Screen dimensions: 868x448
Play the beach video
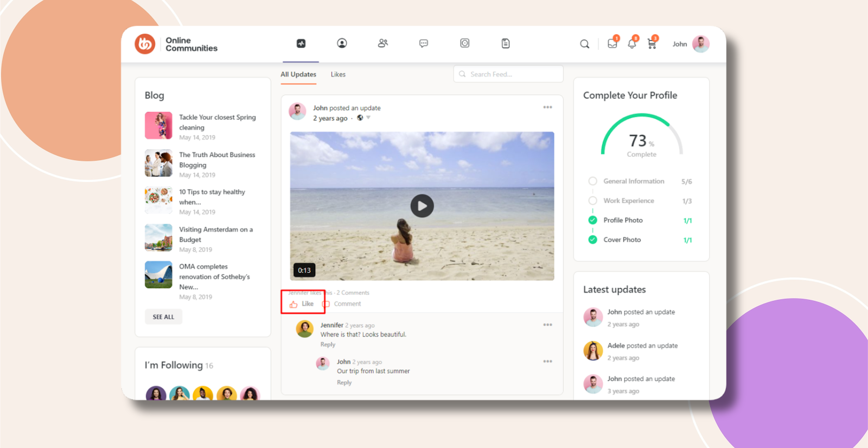click(422, 206)
